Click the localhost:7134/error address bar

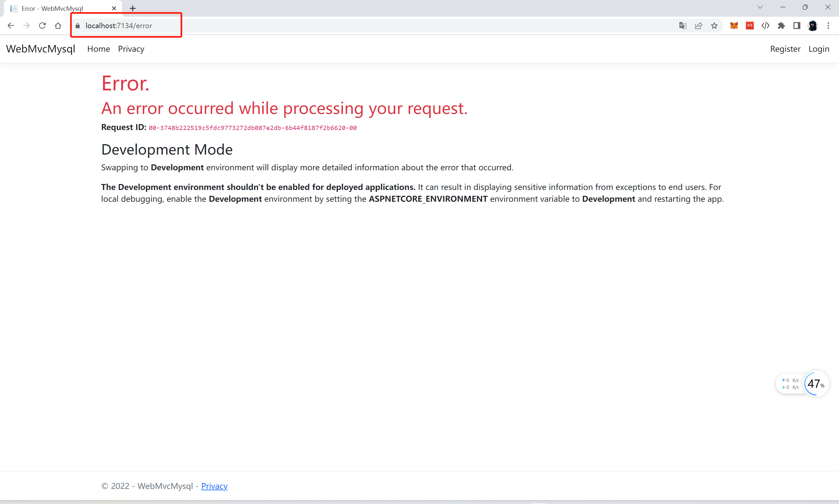(119, 26)
